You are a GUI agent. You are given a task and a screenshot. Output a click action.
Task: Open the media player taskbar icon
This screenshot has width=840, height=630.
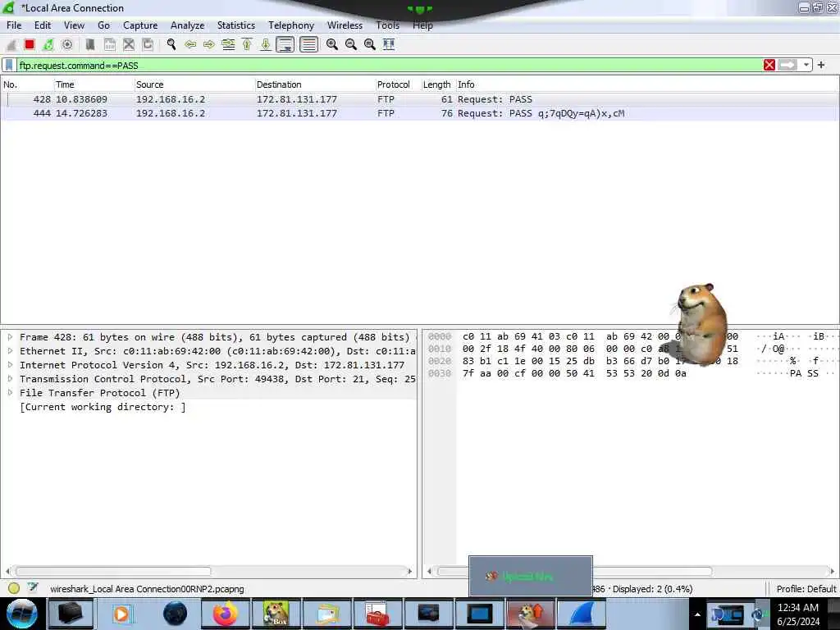121,614
